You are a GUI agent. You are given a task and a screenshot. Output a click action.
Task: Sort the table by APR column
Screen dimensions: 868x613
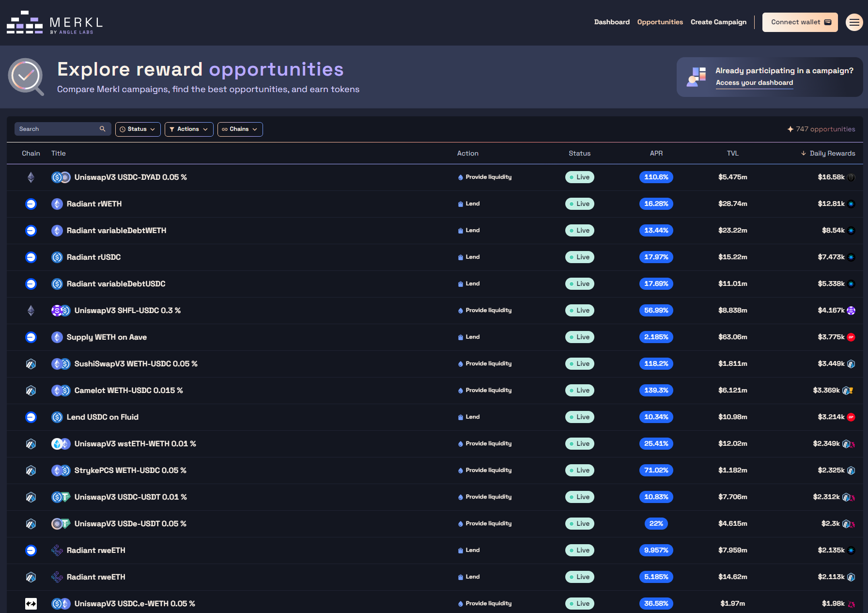656,153
